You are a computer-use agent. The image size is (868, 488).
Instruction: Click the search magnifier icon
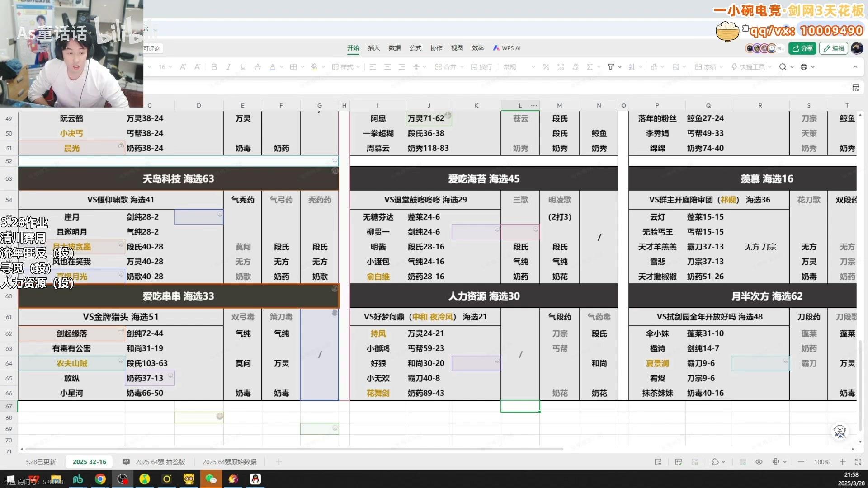click(783, 67)
